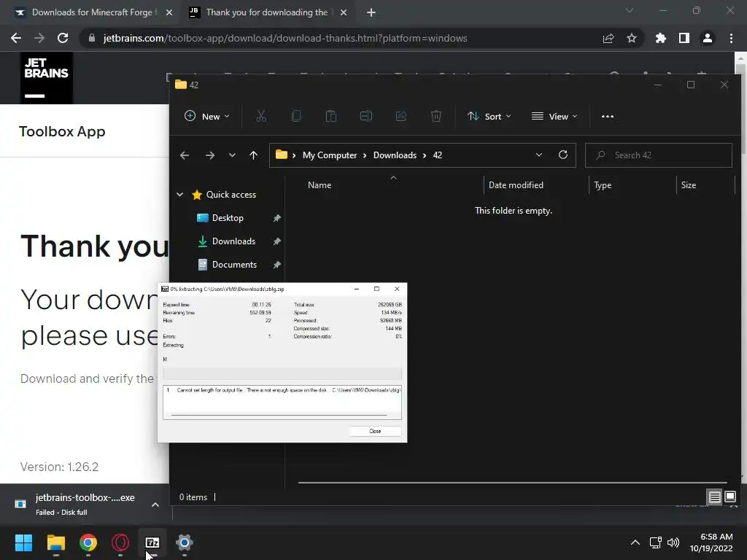This screenshot has width=747, height=560.
Task: Open Opera browser from the taskbar
Action: pos(120,542)
